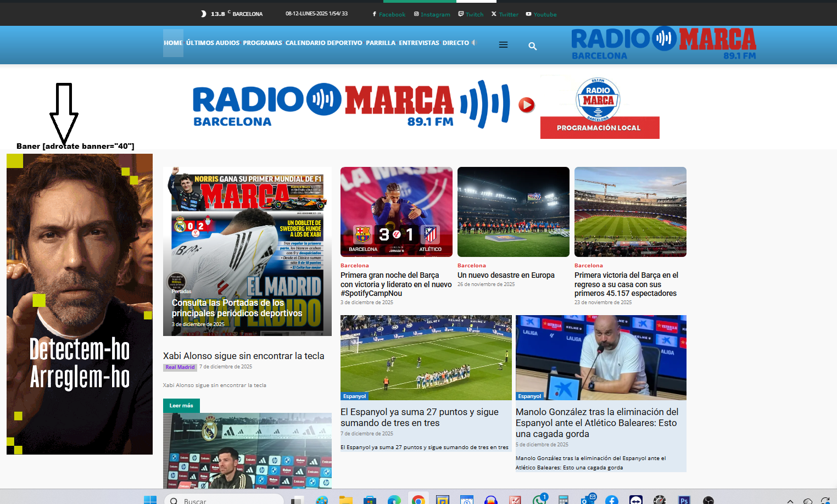Click the date '3 de diciembre de 2025' under Barça victory article
The width and height of the screenshot is (837, 504).
[x=367, y=303]
